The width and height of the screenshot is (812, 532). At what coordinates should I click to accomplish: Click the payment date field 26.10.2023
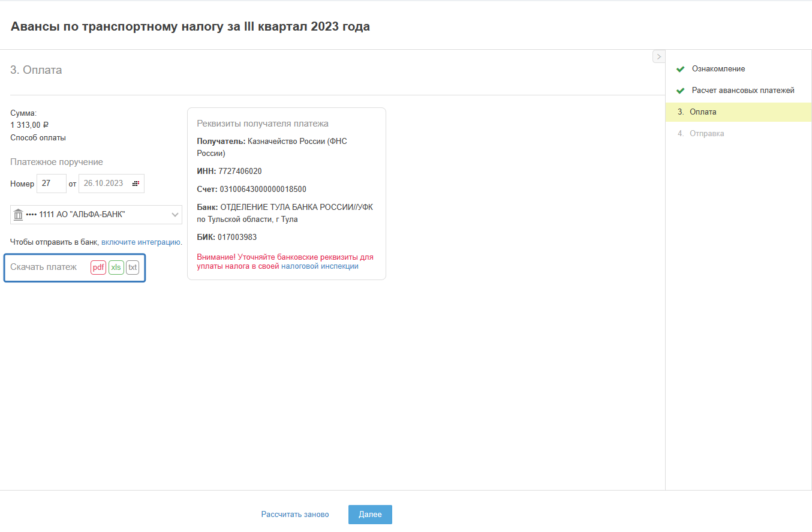point(104,184)
